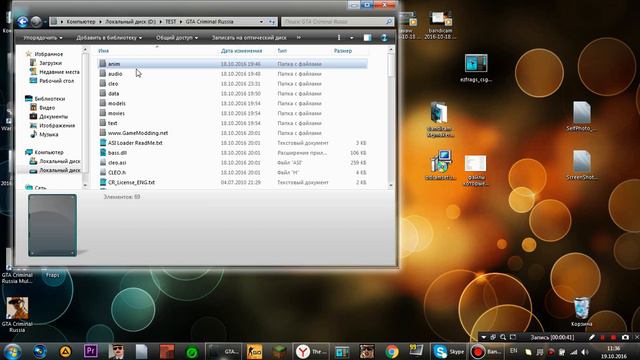
Task: Open Google Chrome from the taskbar
Action: (x=392, y=351)
